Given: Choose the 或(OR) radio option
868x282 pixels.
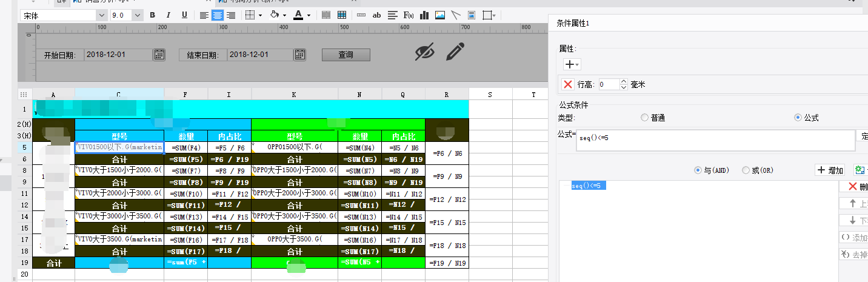Looking at the screenshot, I should coord(746,170).
